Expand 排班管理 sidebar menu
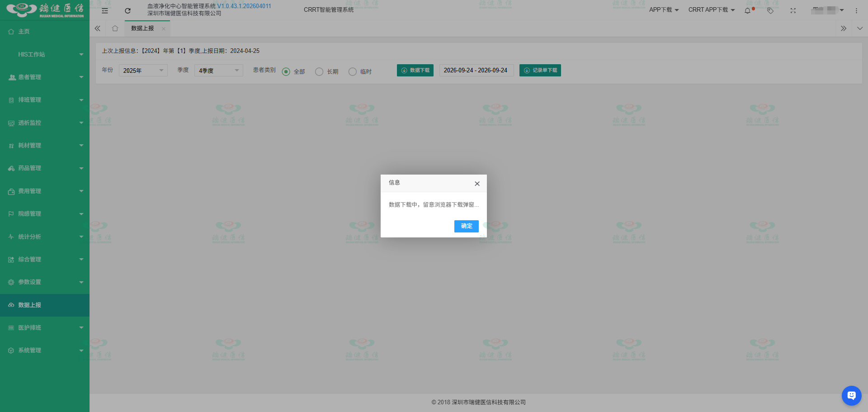 point(45,100)
